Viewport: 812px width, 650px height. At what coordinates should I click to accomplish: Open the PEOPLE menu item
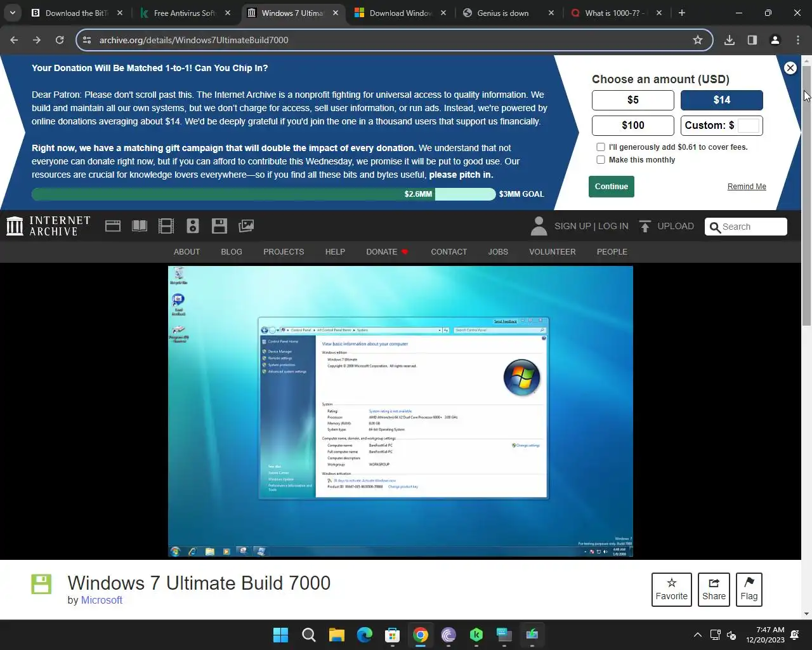pos(612,252)
